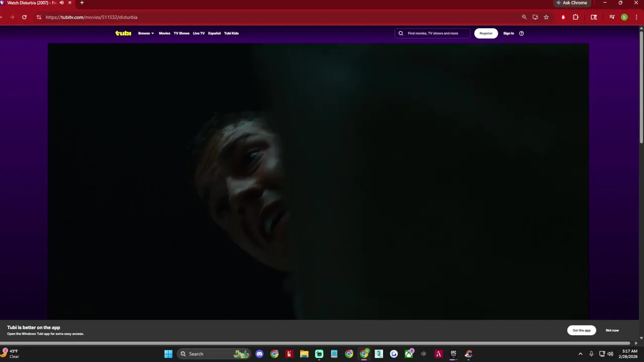Click the Ask Chrome button
This screenshot has width=644, height=362.
tap(572, 3)
